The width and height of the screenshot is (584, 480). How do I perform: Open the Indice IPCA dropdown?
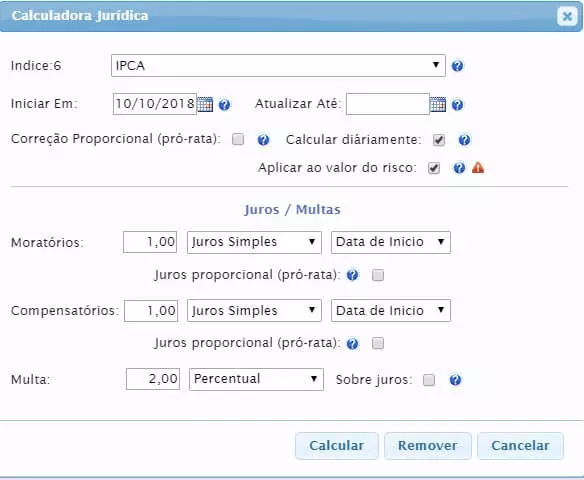[278, 66]
